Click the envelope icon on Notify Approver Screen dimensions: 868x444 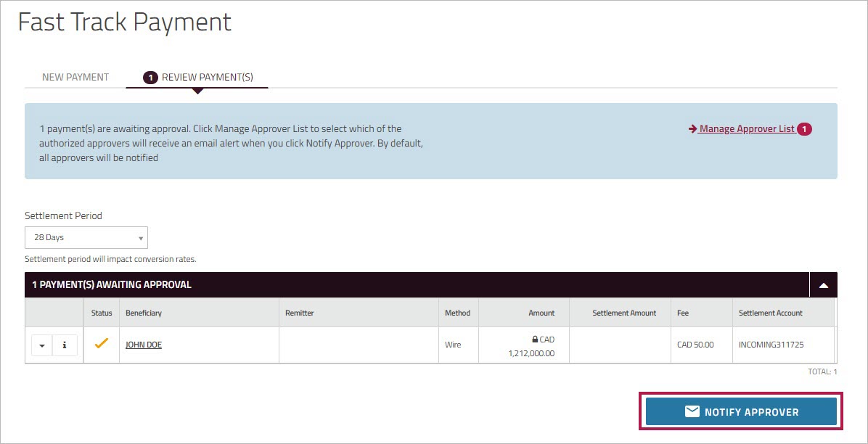pyautogui.click(x=692, y=411)
